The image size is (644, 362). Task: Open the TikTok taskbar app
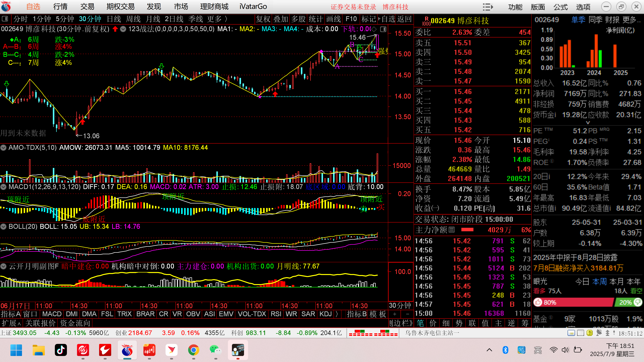61,350
